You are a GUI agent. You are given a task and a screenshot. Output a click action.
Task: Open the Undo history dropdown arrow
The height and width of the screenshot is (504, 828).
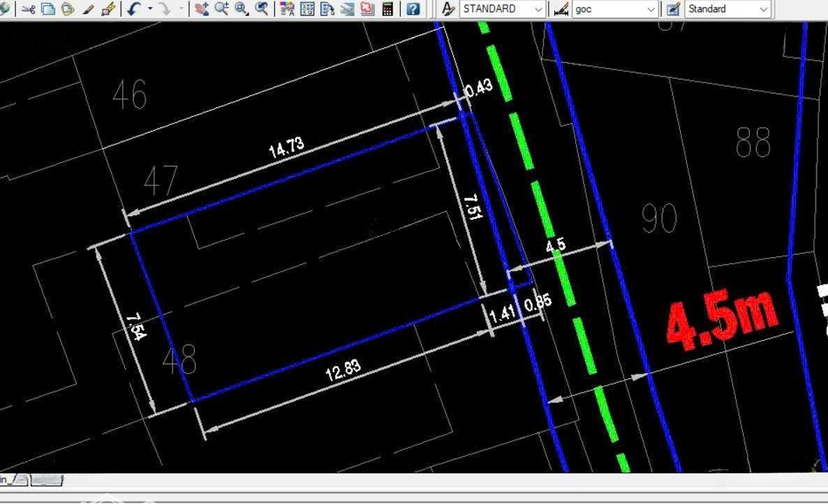coord(149,9)
